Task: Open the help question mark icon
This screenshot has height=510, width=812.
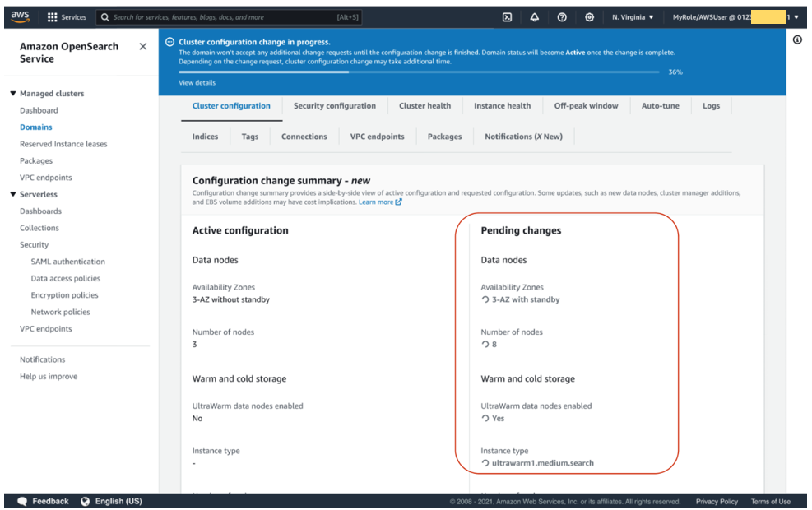Action: (x=562, y=17)
